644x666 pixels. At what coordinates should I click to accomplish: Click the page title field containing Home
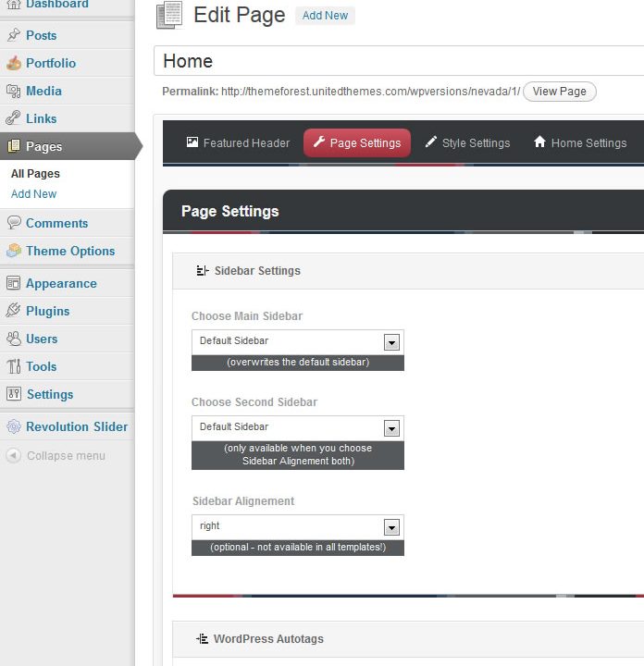[x=398, y=61]
